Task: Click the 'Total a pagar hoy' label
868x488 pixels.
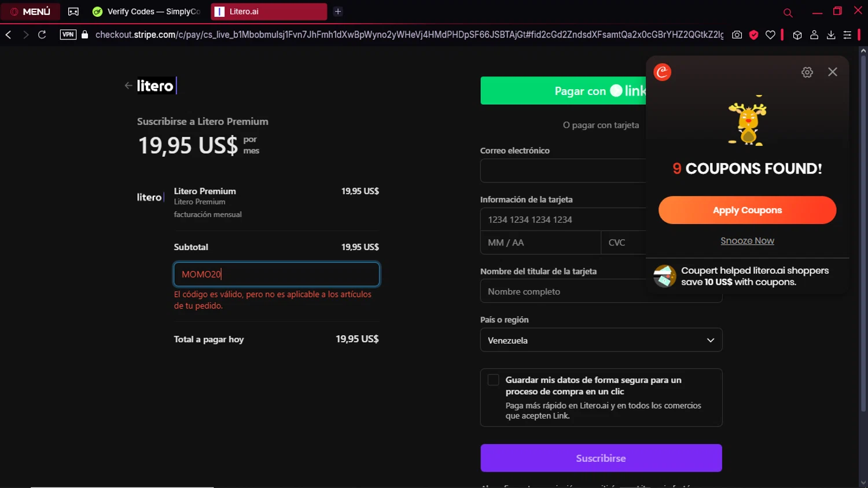Action: 209,339
